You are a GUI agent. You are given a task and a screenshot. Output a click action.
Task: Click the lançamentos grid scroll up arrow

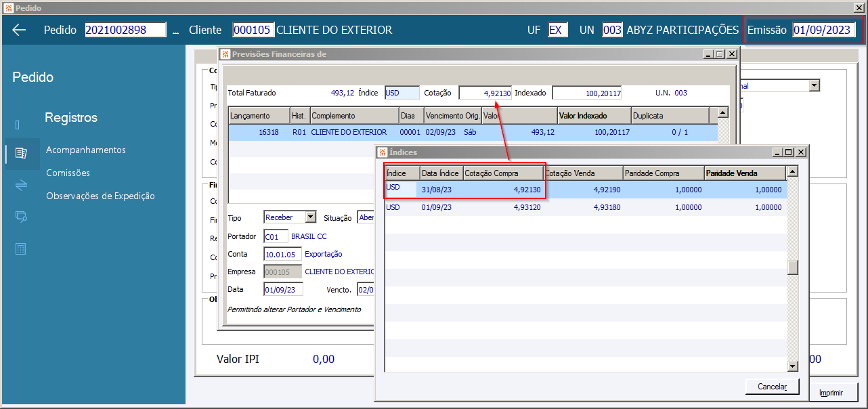[722, 113]
